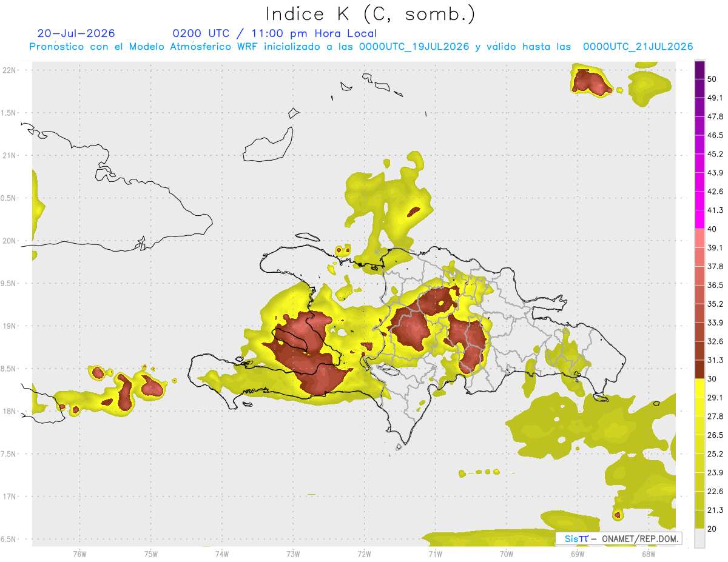Click the colorbar label "21.3"

click(715, 510)
